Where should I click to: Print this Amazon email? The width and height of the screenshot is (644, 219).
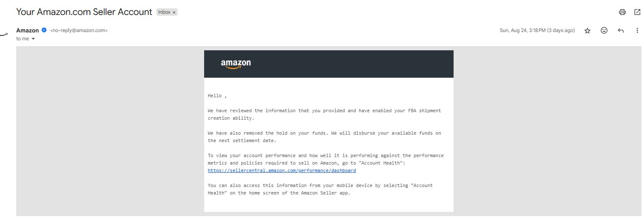coord(622,12)
